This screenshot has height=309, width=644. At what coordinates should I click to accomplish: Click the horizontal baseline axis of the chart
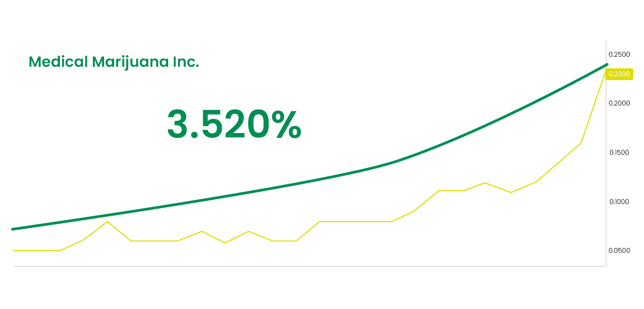click(309, 266)
